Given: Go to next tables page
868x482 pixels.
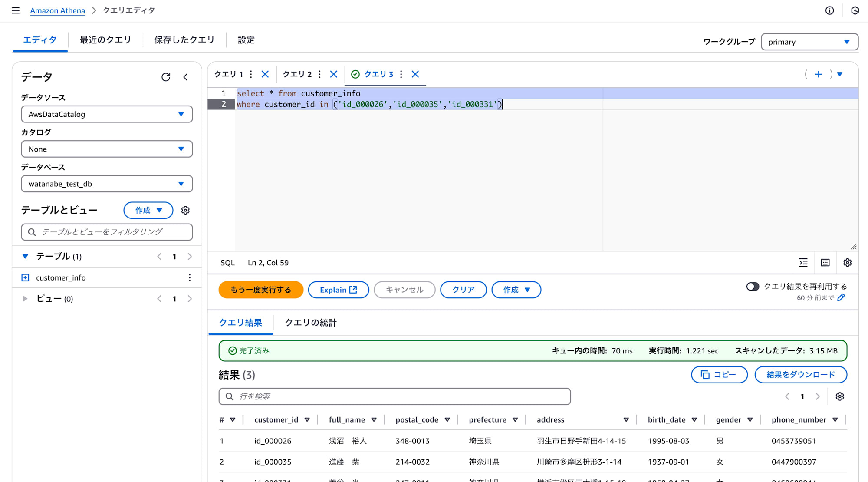Looking at the screenshot, I should click(x=190, y=257).
